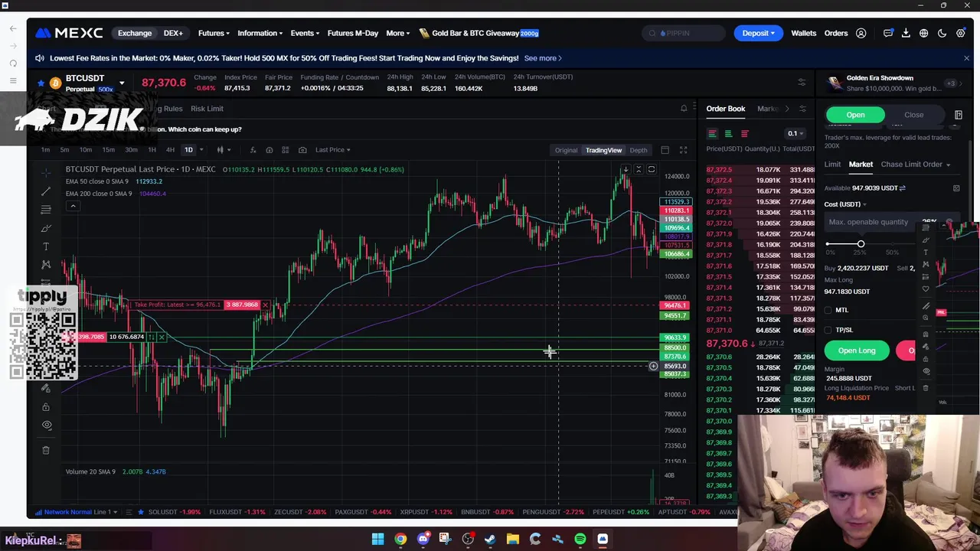
Task: Switch chart to Depth view
Action: pos(639,150)
